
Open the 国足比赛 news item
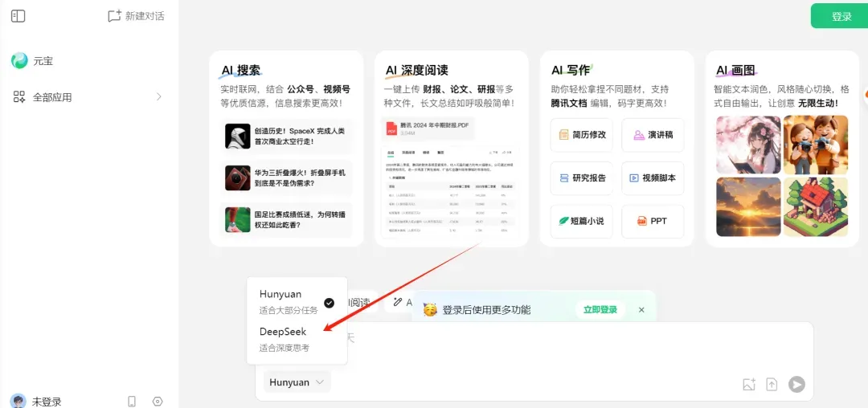tap(286, 219)
